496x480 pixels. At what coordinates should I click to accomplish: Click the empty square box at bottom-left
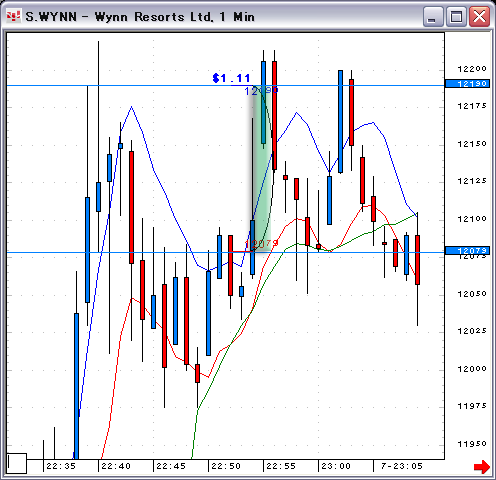17,463
